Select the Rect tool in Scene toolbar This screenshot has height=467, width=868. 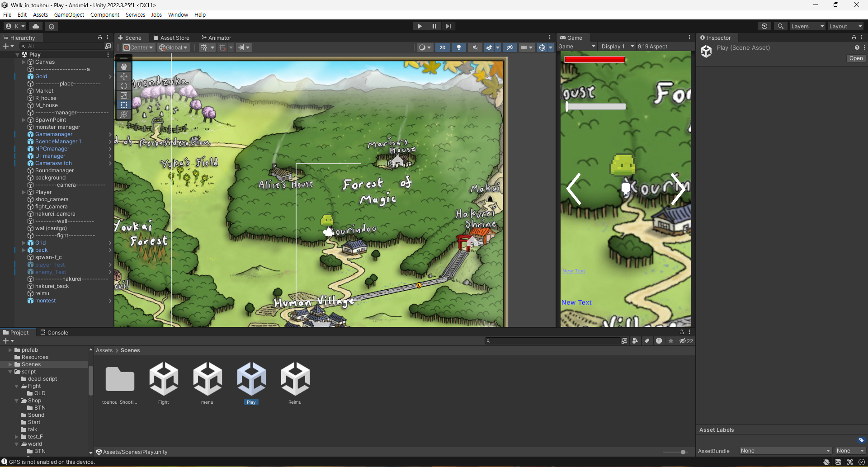point(124,105)
